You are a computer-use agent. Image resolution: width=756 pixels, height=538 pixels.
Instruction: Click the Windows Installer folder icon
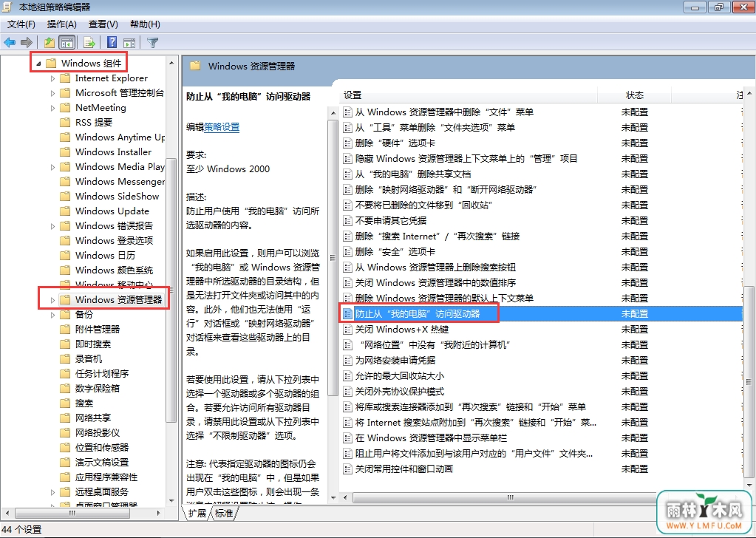65,151
